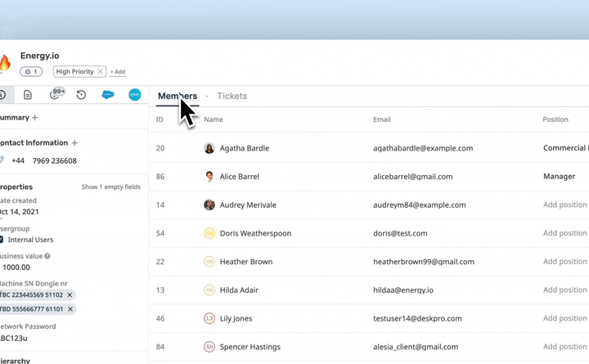Remove the High Priority label
589x364 pixels.
click(101, 72)
